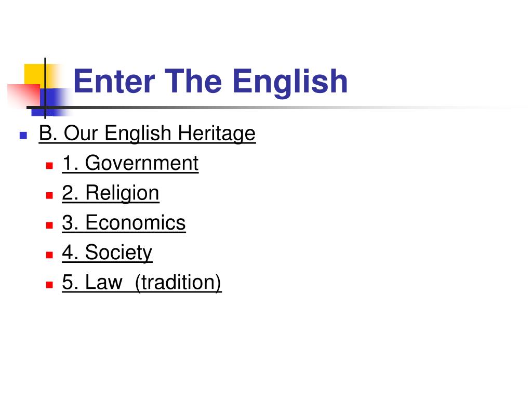Click the word (tradition) in last item
532x399 pixels.
[178, 282]
